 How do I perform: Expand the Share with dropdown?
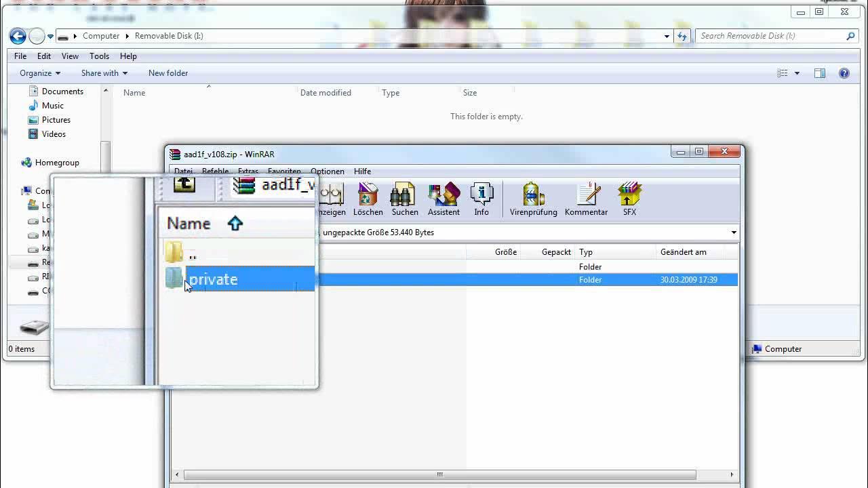[104, 73]
